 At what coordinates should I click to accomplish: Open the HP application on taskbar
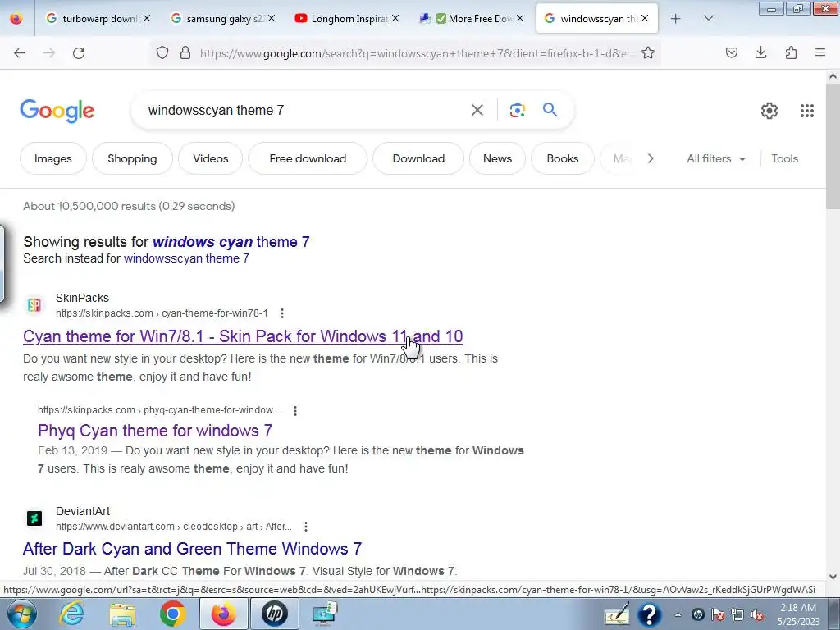click(x=274, y=614)
